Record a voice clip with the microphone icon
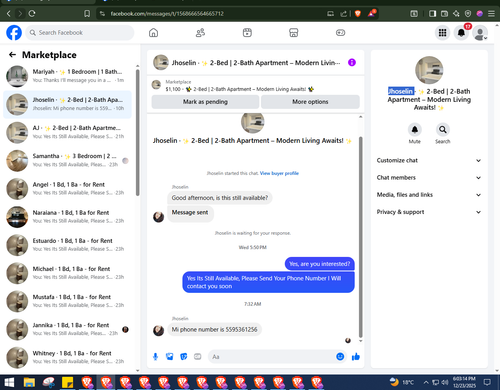Screen dimensions: 500x390 tap(155, 357)
